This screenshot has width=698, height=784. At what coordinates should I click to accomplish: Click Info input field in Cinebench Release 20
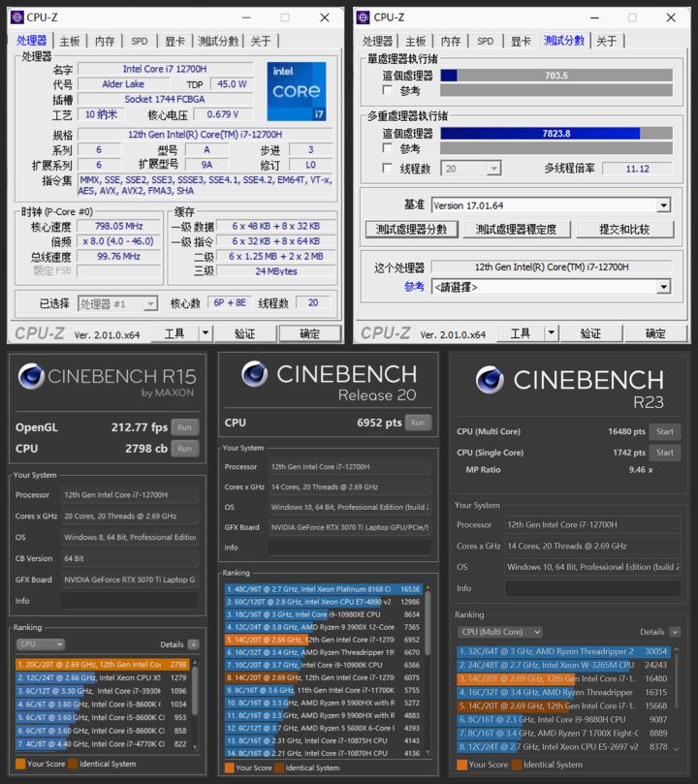click(x=349, y=548)
